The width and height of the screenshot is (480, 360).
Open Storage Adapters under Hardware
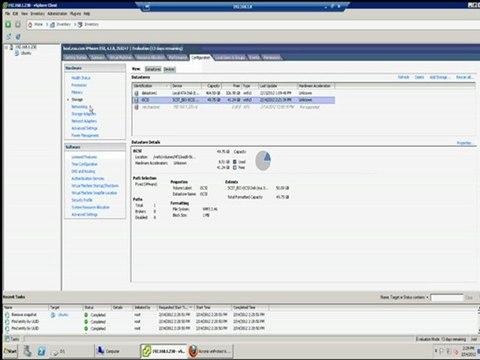[84, 114]
